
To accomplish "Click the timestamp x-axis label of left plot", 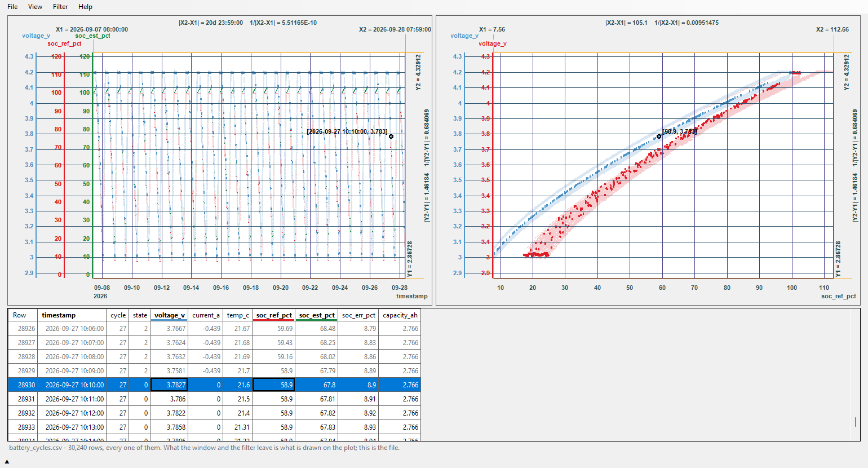I will point(411,296).
